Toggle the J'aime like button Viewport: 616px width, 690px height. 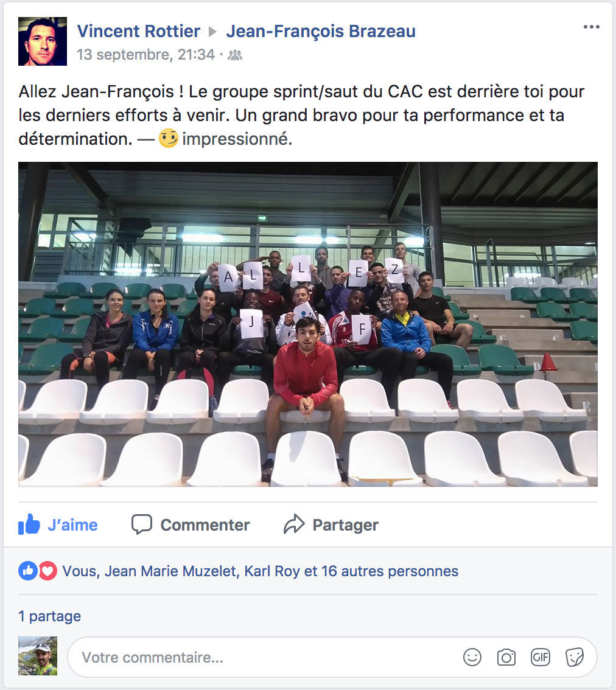(58, 524)
